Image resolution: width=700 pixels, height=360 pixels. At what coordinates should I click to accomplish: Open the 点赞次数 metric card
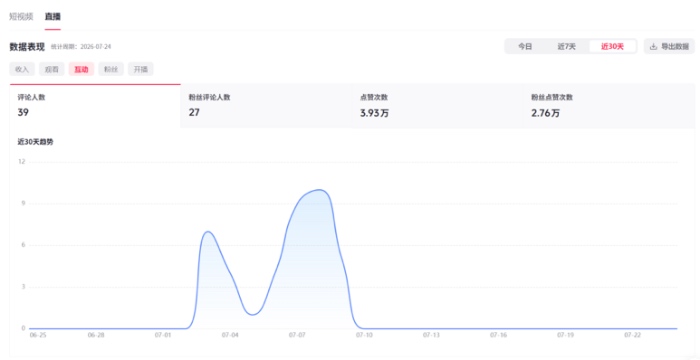click(437, 106)
